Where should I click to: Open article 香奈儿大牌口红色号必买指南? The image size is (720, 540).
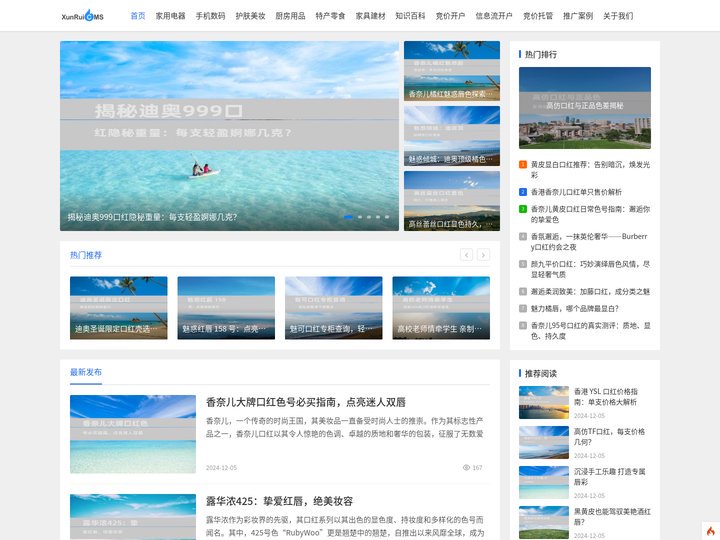pyautogui.click(x=306, y=402)
